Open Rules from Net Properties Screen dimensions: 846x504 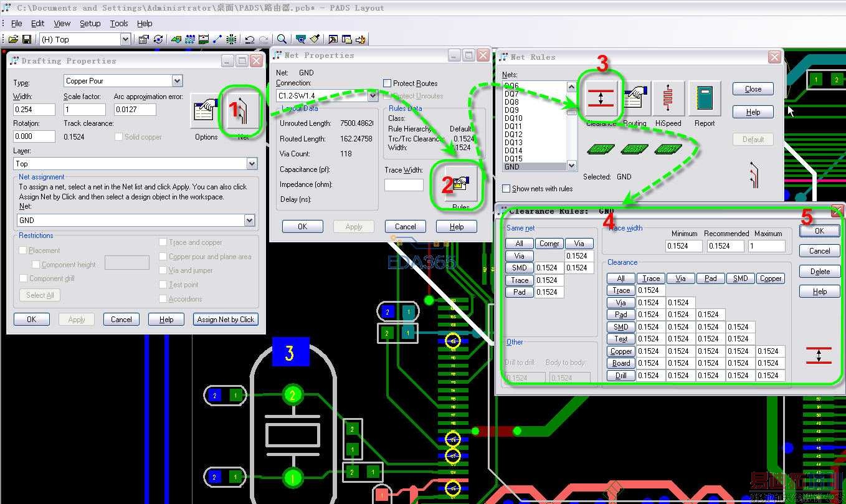[x=461, y=183]
